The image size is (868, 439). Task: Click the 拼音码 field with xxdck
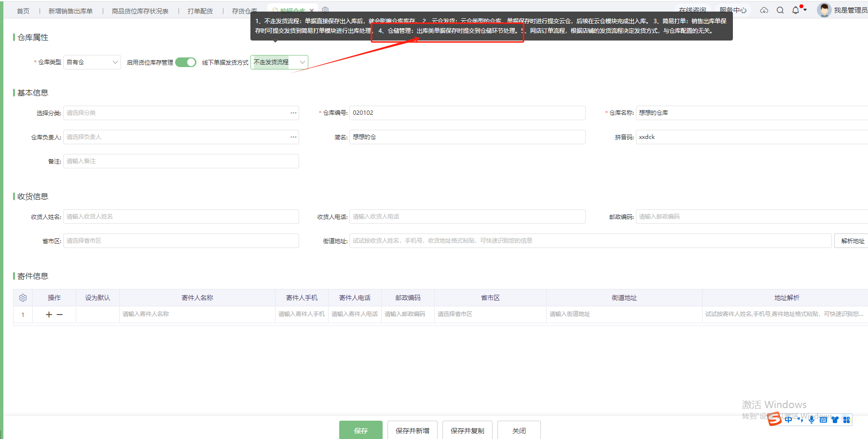pyautogui.click(x=752, y=137)
